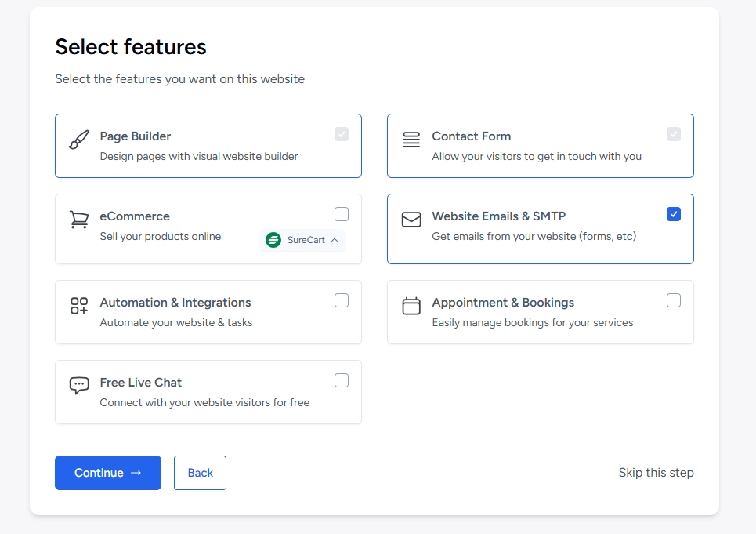Expand the SureCart plugin dropdown
Image resolution: width=756 pixels, height=534 pixels.
[x=335, y=240]
